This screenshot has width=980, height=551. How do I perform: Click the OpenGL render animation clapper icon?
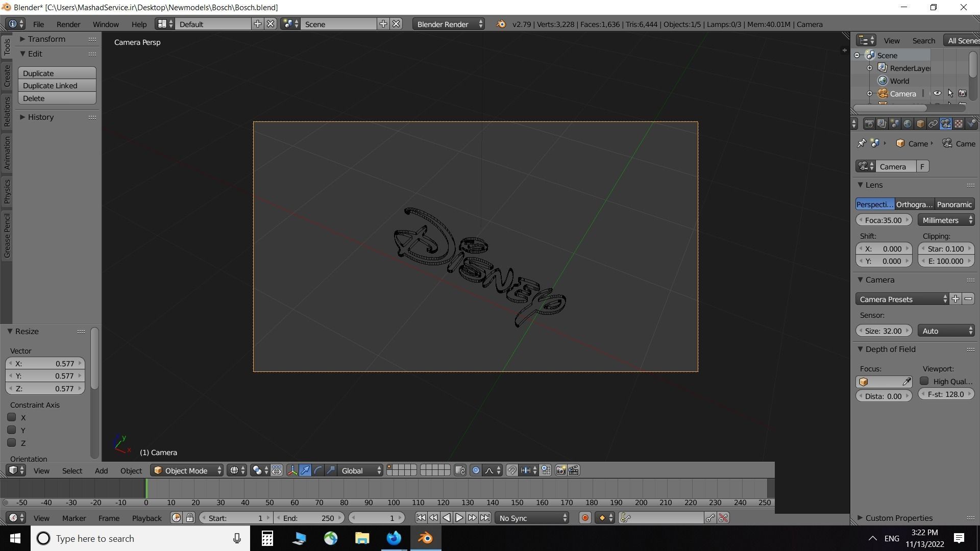click(574, 470)
